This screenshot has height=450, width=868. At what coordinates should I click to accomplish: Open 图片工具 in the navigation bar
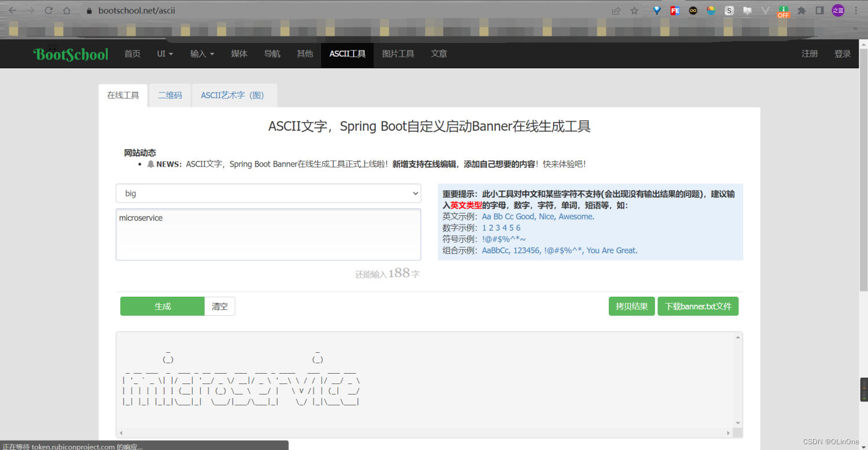pyautogui.click(x=398, y=54)
